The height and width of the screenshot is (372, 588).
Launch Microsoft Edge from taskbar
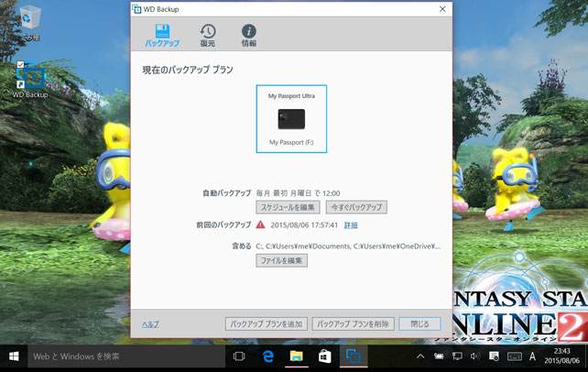pyautogui.click(x=269, y=356)
